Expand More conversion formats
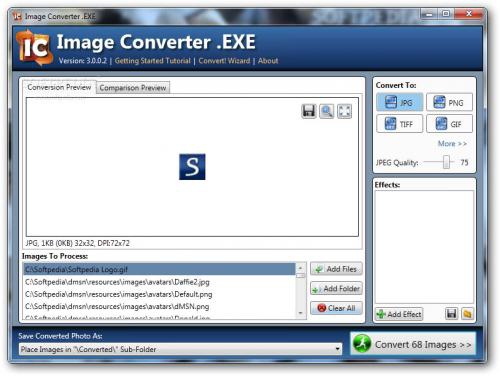Screen dimensions: 500x376 click(x=452, y=144)
